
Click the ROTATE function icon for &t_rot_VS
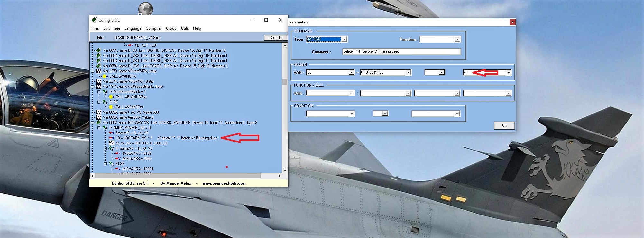pyautogui.click(x=112, y=143)
